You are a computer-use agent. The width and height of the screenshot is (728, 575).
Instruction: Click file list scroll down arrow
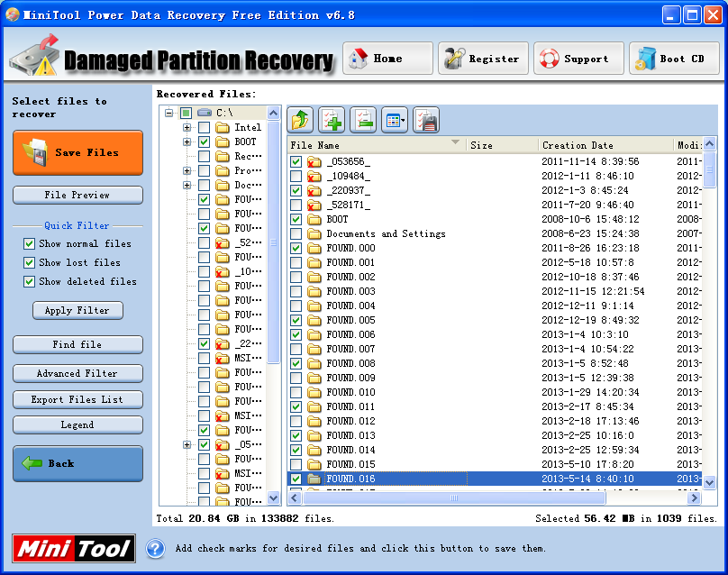(709, 482)
